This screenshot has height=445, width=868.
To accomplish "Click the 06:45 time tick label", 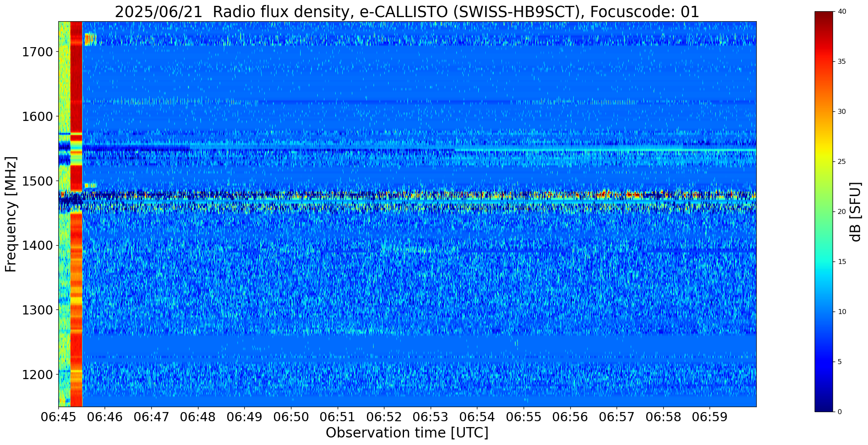I will pyautogui.click(x=58, y=417).
